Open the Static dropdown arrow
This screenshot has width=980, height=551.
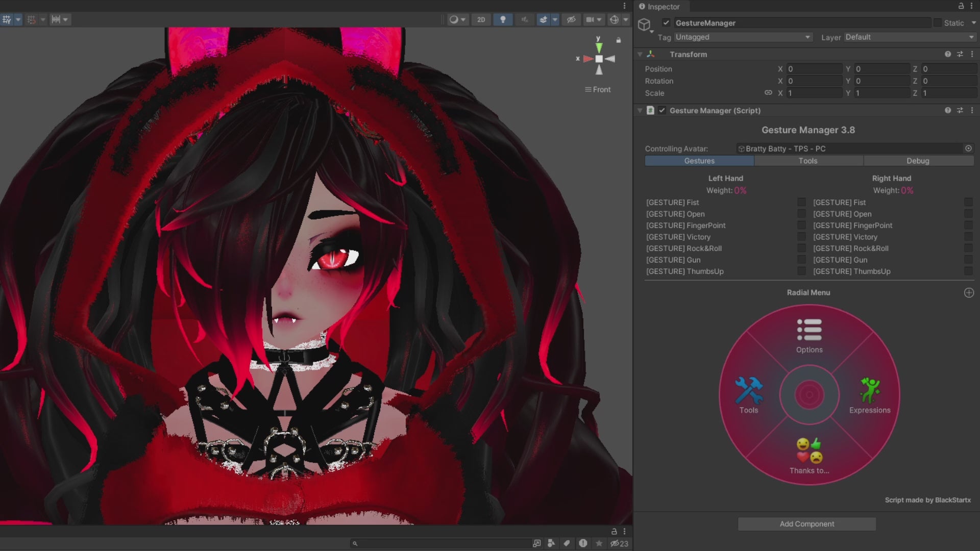(973, 23)
